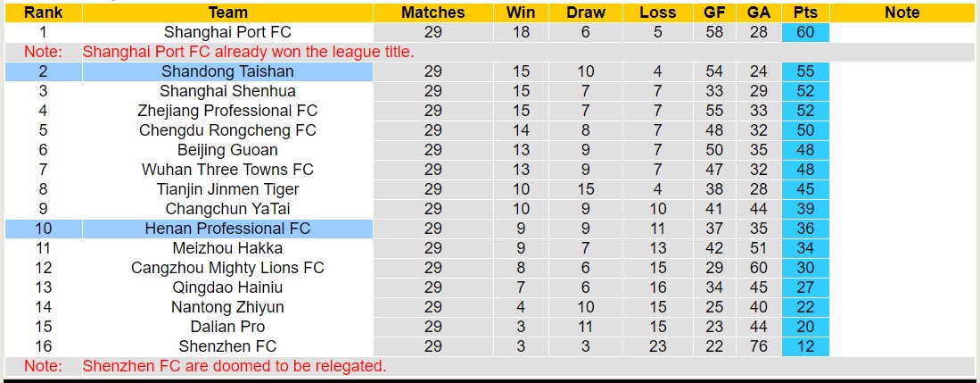
Task: Click the Team column header
Action: 227,12
